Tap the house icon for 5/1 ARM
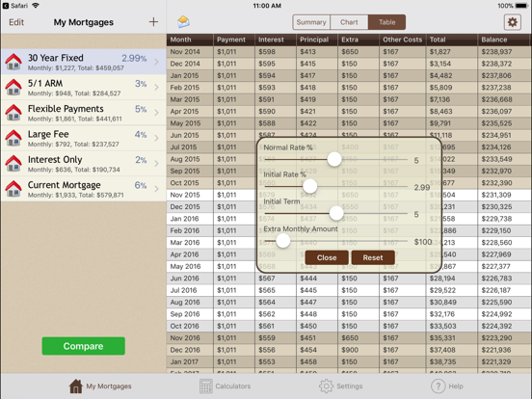The width and height of the screenshot is (532, 399). (x=13, y=87)
